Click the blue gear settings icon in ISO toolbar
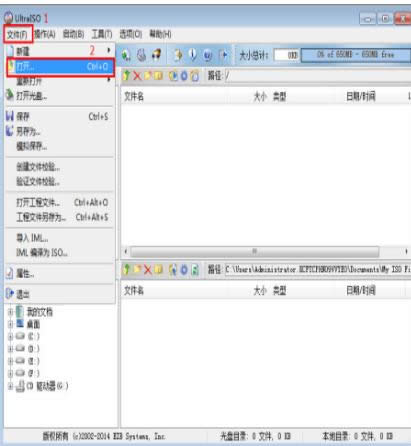The width and height of the screenshot is (411, 446). pyautogui.click(x=184, y=76)
